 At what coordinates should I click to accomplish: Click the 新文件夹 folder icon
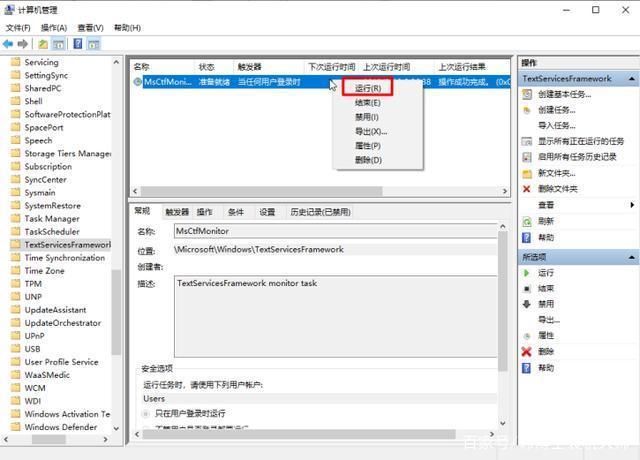(527, 173)
